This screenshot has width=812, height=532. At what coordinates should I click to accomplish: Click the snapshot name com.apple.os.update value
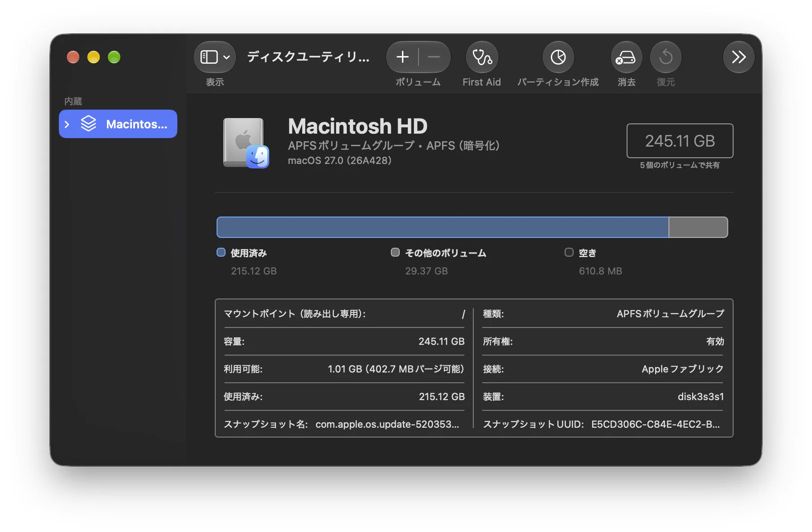click(387, 424)
